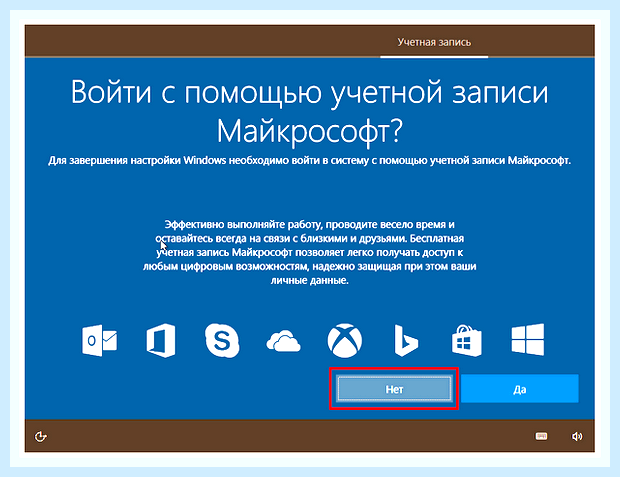This screenshot has height=477, width=620.
Task: Click the Bing icon
Action: pyautogui.click(x=406, y=341)
